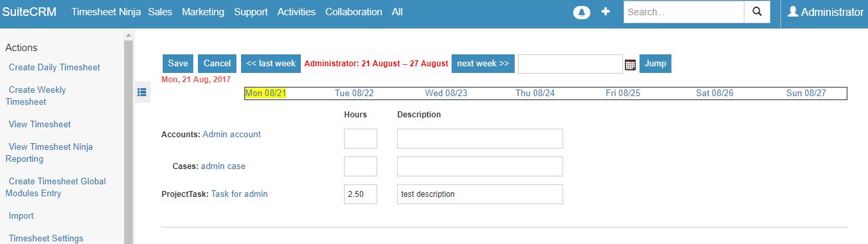The width and height of the screenshot is (868, 244).
Task: Open the Task for admin link
Action: click(x=240, y=194)
